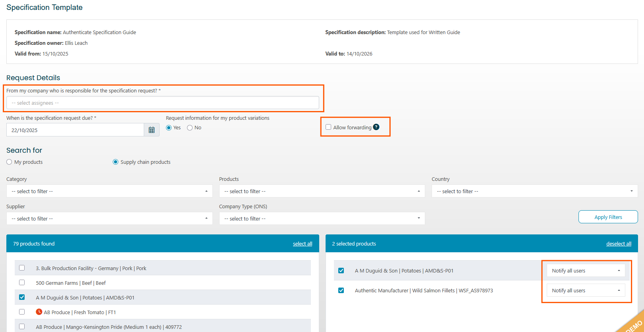Select the Supply chain products radio
The width and height of the screenshot is (644, 332).
click(116, 162)
